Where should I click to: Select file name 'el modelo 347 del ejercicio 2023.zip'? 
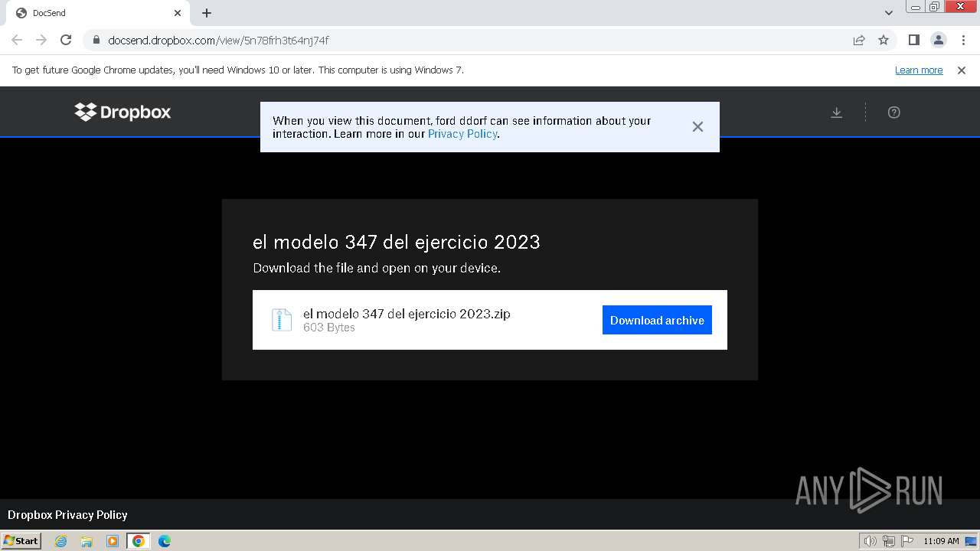pyautogui.click(x=407, y=314)
